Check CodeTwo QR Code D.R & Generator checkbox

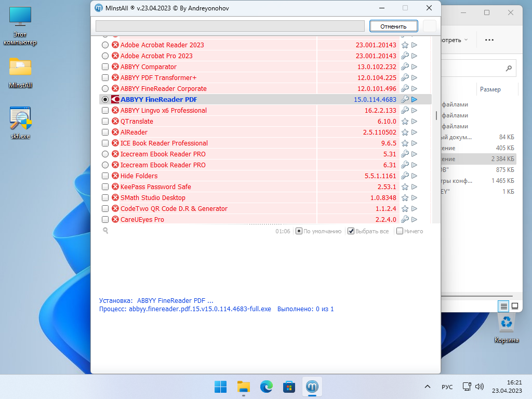click(x=105, y=209)
